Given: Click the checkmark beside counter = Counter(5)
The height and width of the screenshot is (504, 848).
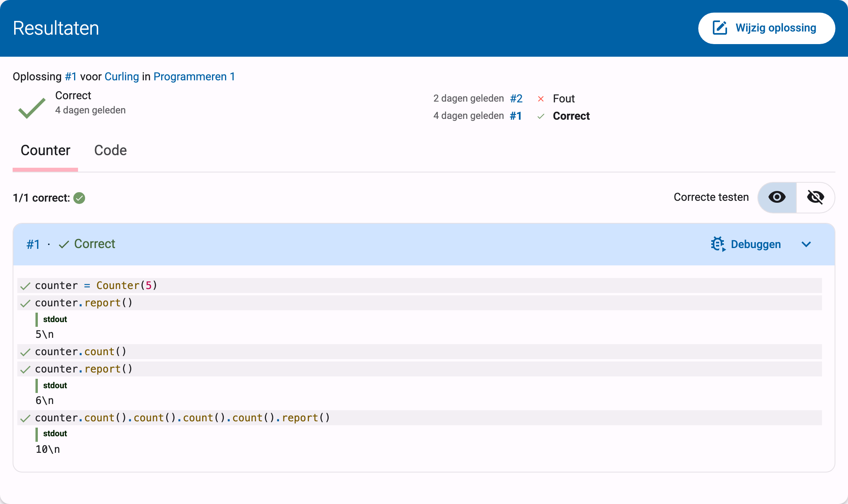Looking at the screenshot, I should click(25, 286).
